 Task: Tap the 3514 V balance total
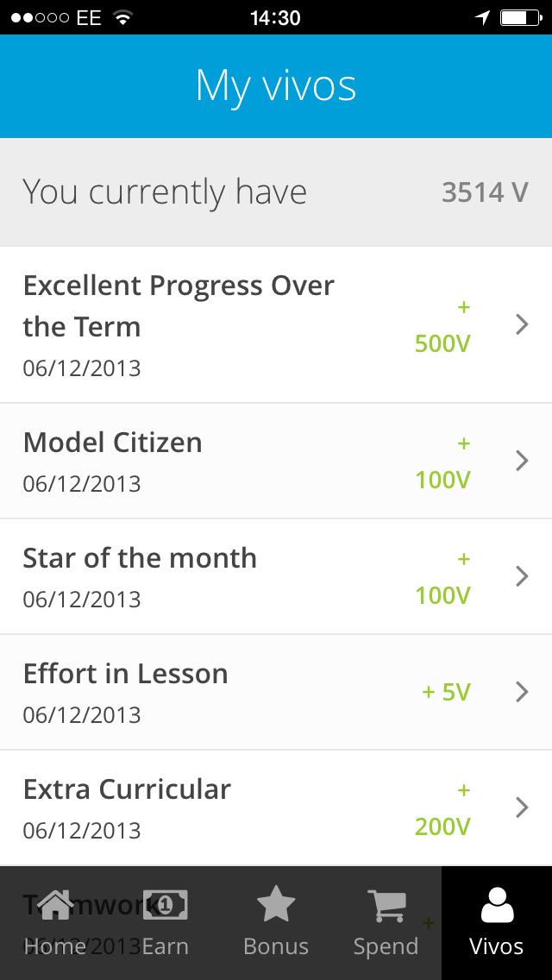click(x=485, y=192)
